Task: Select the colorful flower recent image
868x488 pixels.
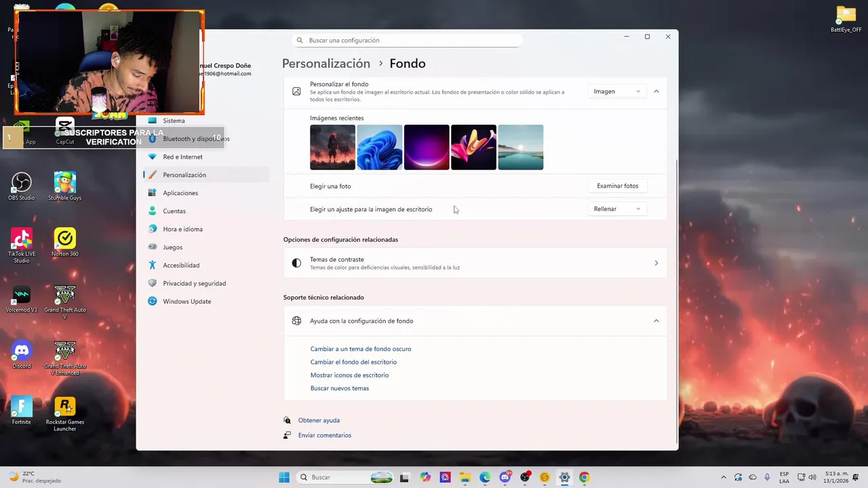Action: coord(473,147)
